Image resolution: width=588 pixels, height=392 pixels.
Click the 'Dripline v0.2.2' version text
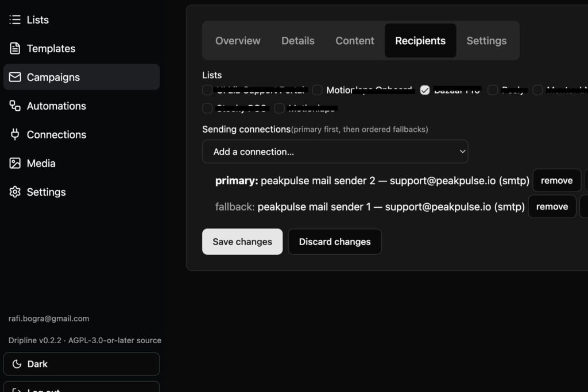[35, 340]
